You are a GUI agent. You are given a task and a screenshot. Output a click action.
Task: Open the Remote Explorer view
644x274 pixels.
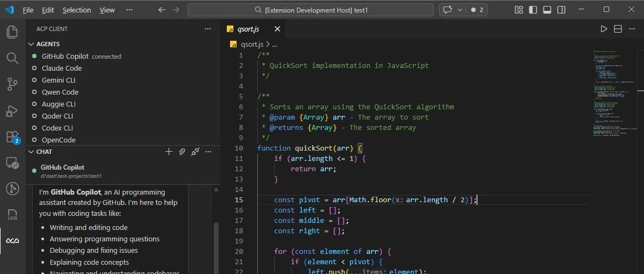[13, 163]
